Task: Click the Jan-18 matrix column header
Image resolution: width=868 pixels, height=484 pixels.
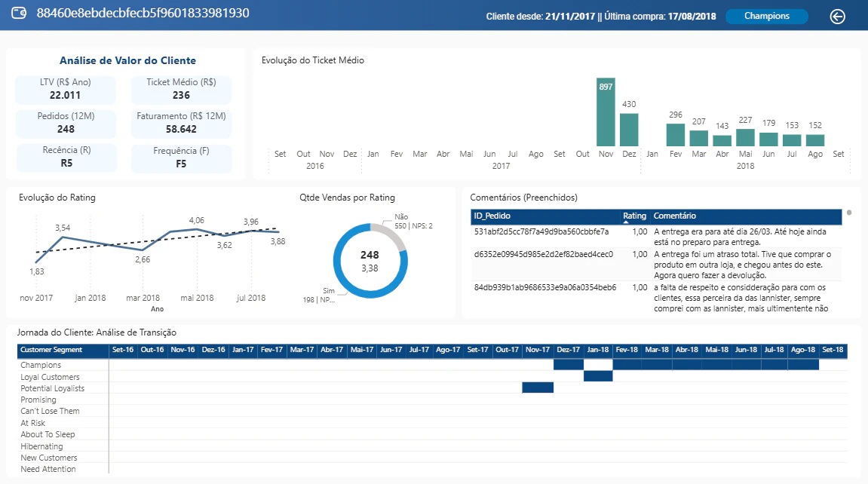Action: pos(598,350)
